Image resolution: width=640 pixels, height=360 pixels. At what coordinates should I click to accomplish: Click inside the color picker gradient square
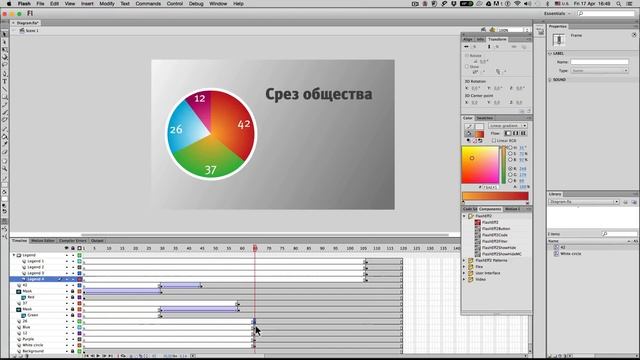click(x=480, y=165)
